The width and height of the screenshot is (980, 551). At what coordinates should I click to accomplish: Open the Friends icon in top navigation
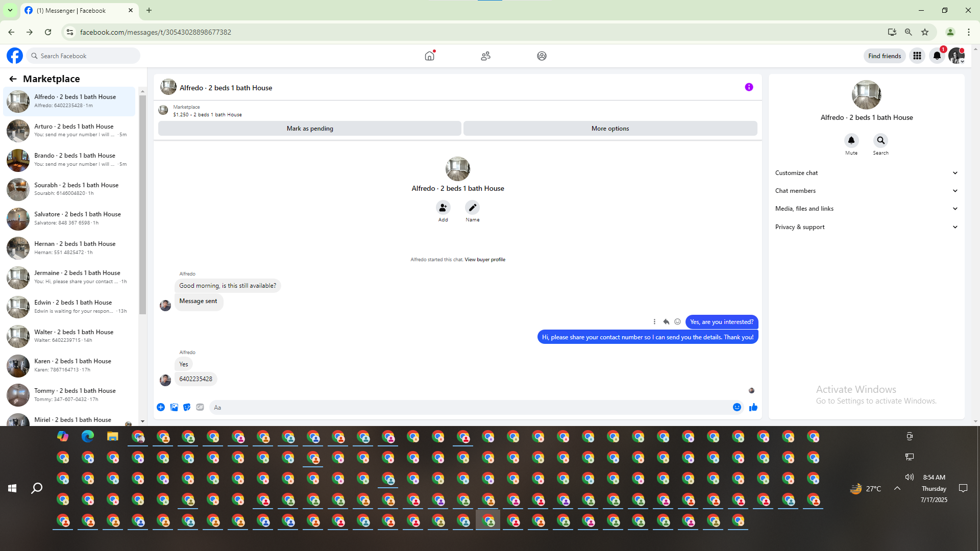[x=485, y=56]
